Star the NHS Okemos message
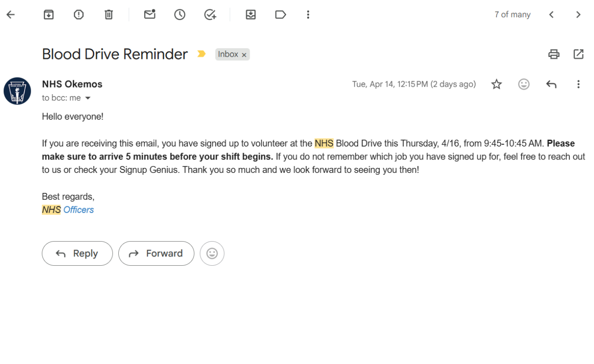This screenshot has width=594, height=364. [497, 84]
